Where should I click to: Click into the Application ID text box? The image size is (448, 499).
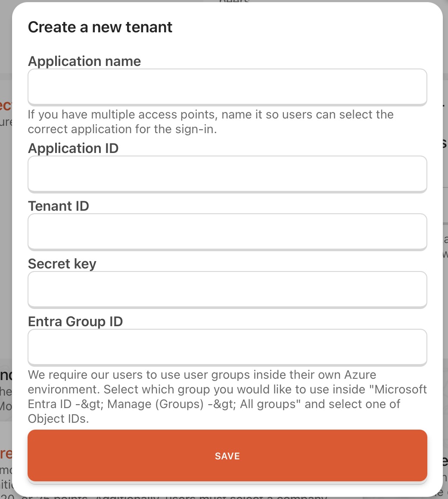[x=227, y=174]
